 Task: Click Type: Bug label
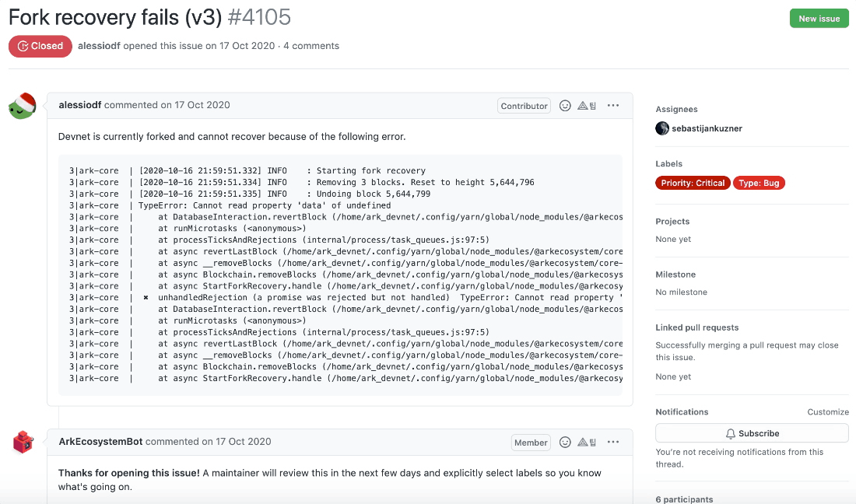click(759, 183)
